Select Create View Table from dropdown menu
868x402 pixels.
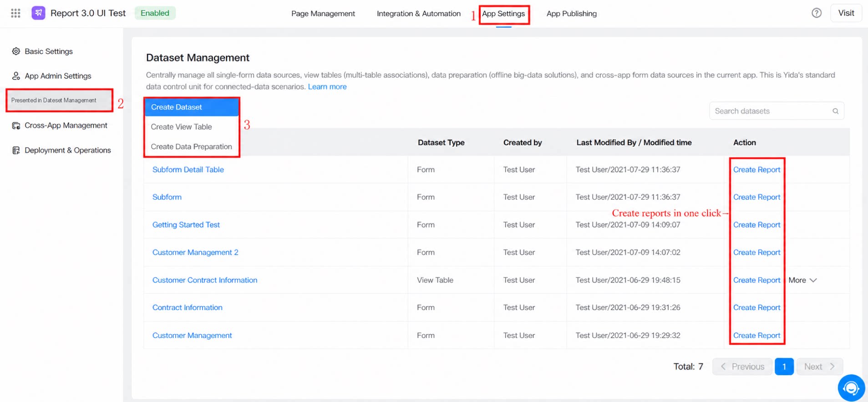pyautogui.click(x=181, y=127)
